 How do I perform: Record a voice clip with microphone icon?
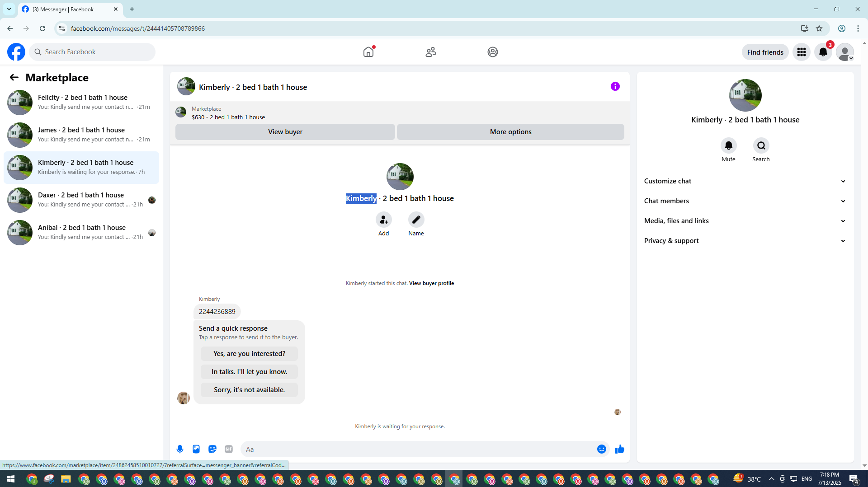point(180,449)
